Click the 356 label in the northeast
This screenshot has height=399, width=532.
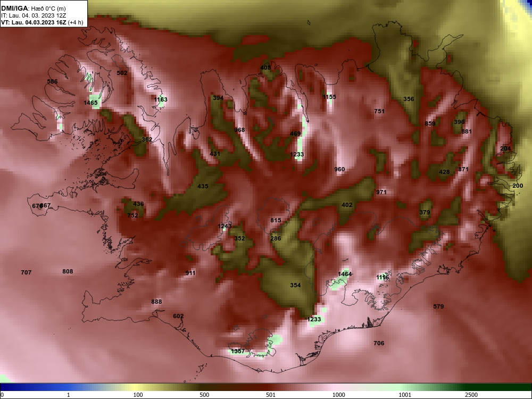409,99
